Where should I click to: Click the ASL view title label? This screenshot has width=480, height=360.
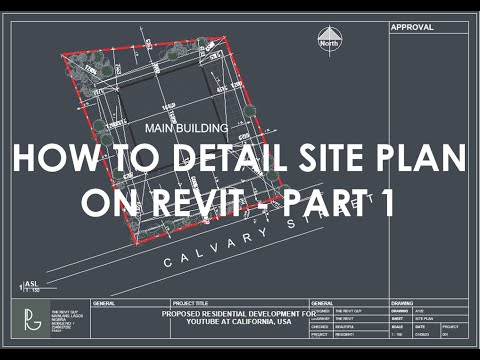tap(32, 284)
